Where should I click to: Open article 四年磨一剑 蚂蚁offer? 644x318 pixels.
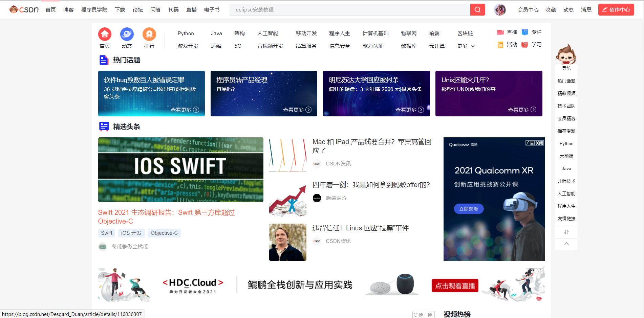point(371,185)
